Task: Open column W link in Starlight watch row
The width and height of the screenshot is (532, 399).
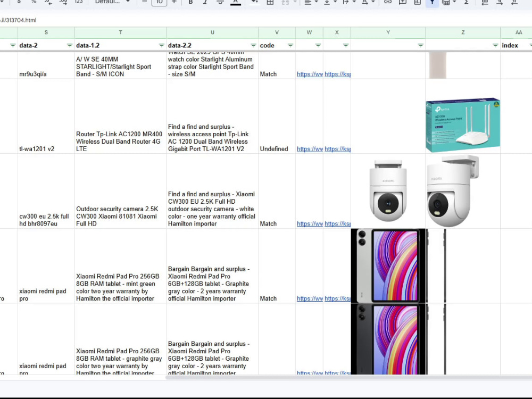Action: pyautogui.click(x=310, y=74)
